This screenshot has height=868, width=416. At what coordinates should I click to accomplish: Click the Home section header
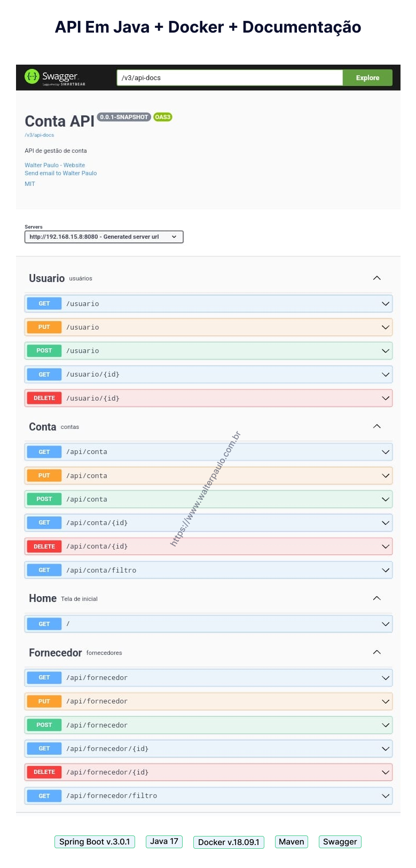tap(43, 598)
